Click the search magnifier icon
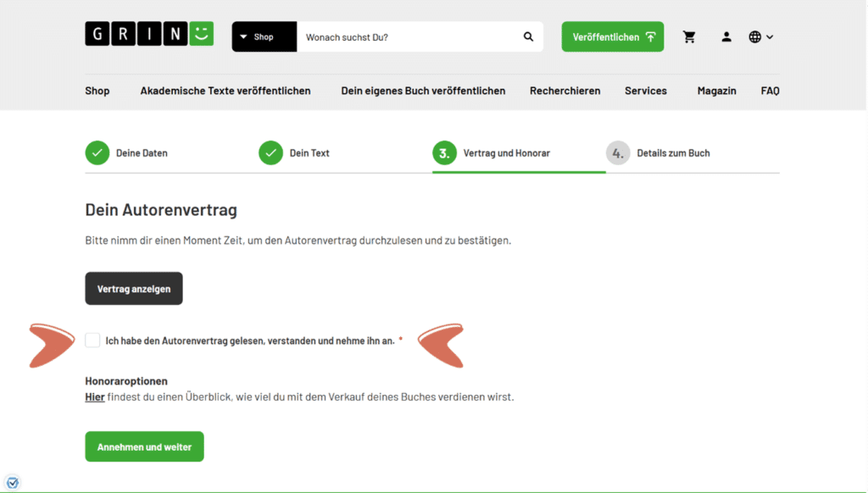 tap(528, 37)
